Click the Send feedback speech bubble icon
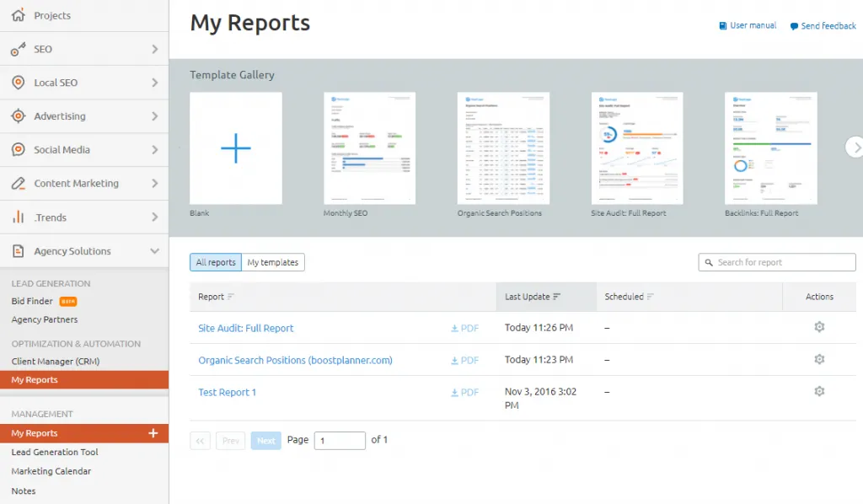Screen dimensions: 863x504 coord(794,26)
